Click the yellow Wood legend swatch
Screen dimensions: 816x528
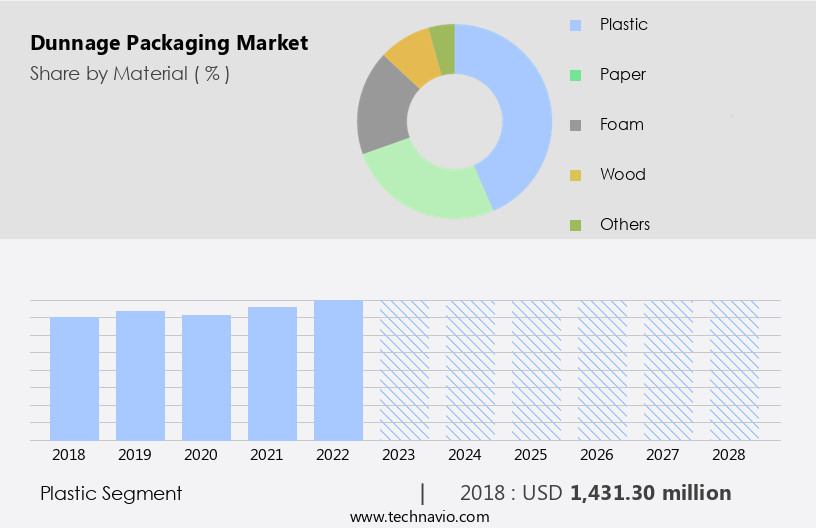575,175
